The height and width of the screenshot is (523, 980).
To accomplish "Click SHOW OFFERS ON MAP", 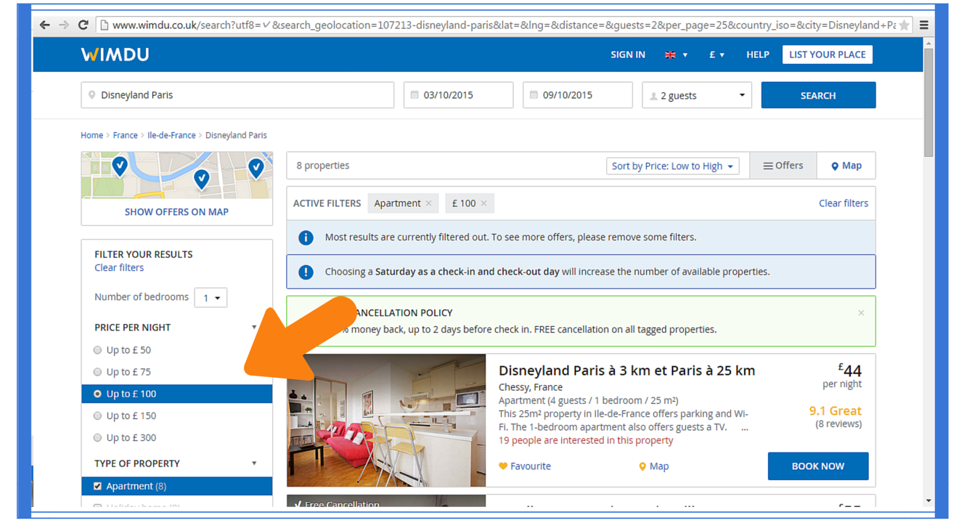I will point(176,212).
